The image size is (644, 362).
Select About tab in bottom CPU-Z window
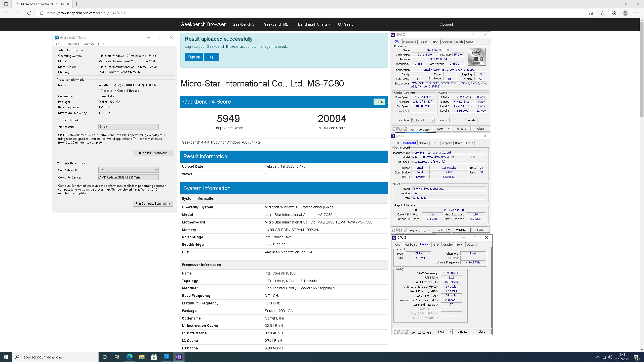pyautogui.click(x=471, y=245)
